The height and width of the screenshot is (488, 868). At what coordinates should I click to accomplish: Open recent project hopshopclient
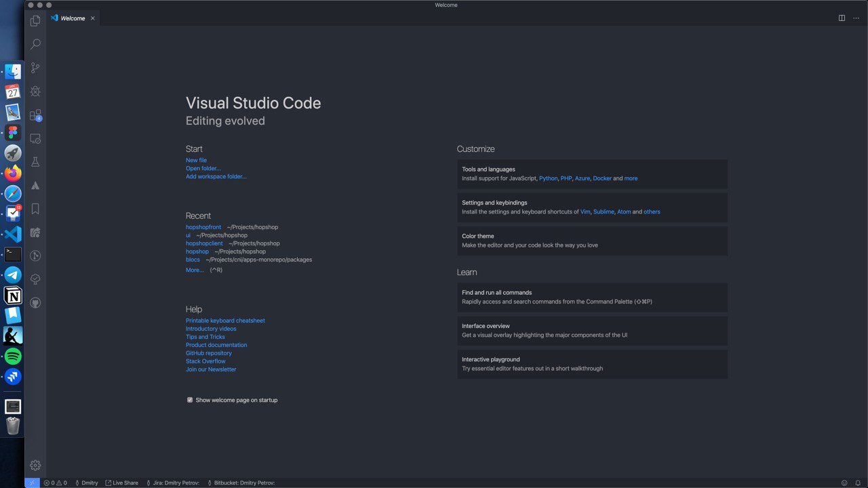tap(204, 243)
